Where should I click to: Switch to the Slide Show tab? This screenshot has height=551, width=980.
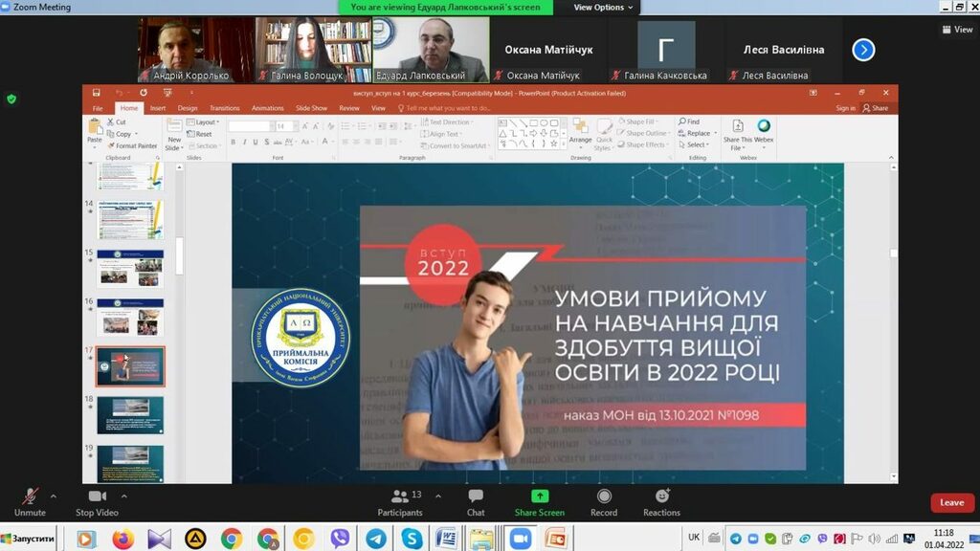(311, 108)
